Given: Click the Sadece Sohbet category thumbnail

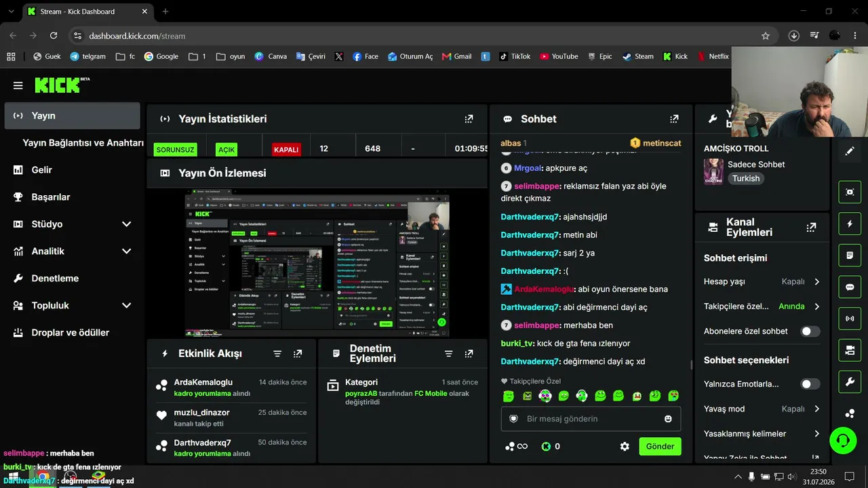Looking at the screenshot, I should (713, 172).
